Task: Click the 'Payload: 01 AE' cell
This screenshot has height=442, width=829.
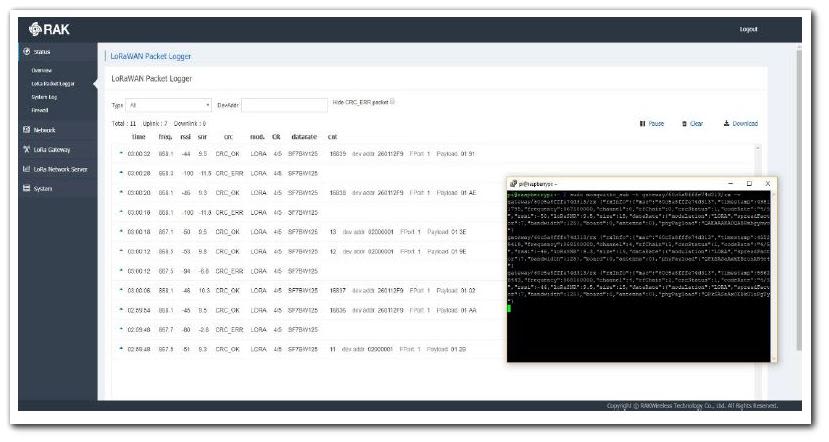Action: [x=456, y=192]
